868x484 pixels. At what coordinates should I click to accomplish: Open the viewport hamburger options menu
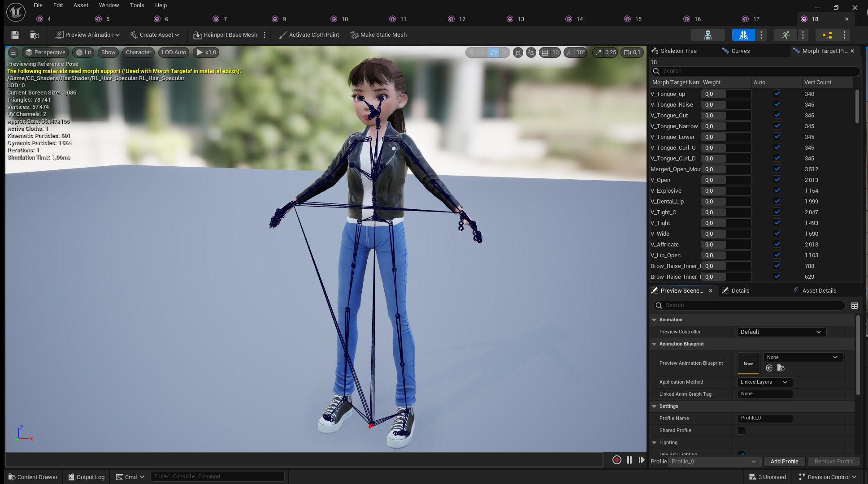click(13, 52)
